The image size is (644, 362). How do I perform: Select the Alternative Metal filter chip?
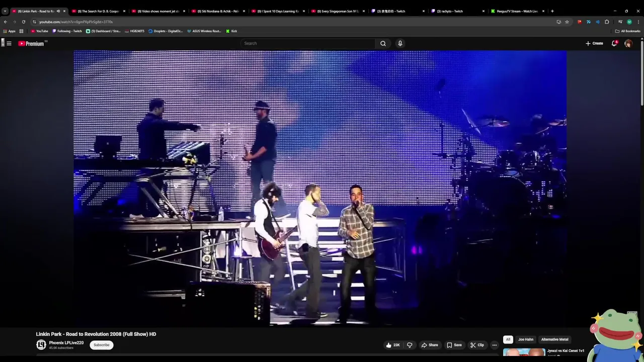pyautogui.click(x=554, y=339)
